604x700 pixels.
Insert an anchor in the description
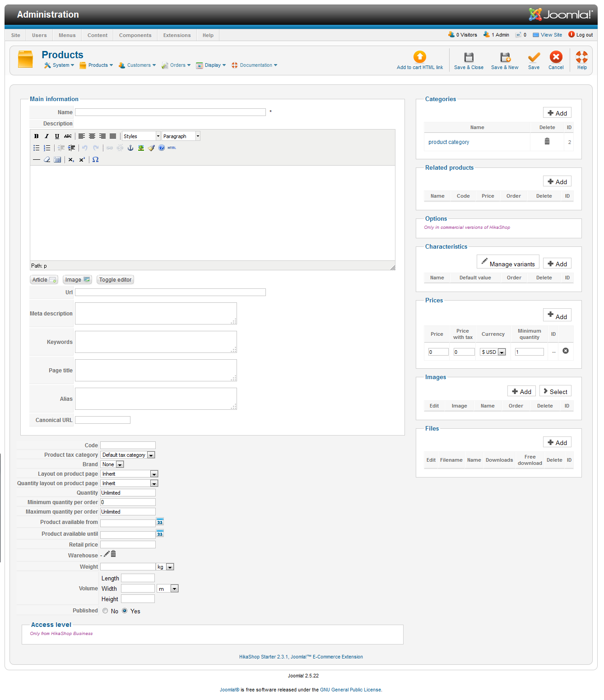(x=130, y=148)
